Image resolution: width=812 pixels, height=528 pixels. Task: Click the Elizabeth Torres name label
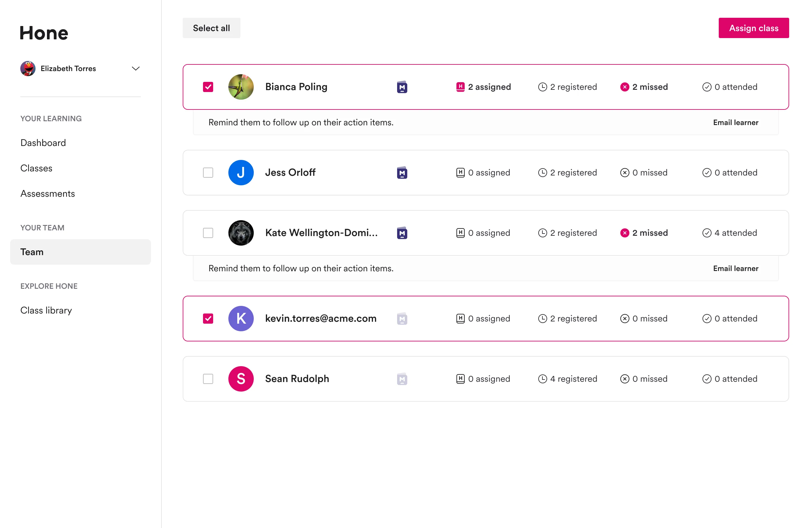pos(68,69)
